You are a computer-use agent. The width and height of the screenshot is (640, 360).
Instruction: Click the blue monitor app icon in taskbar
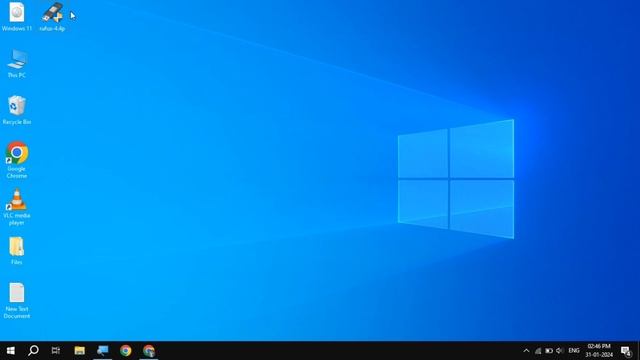pos(102,351)
